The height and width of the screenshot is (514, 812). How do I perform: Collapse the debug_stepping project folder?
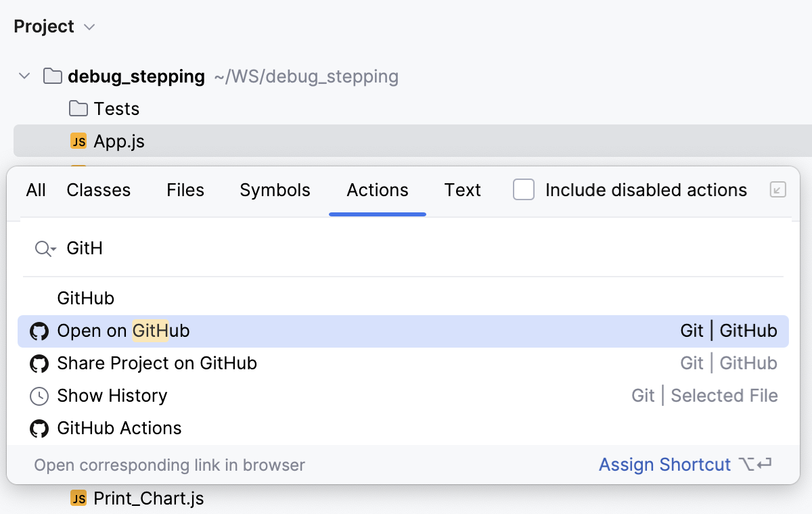pyautogui.click(x=24, y=76)
